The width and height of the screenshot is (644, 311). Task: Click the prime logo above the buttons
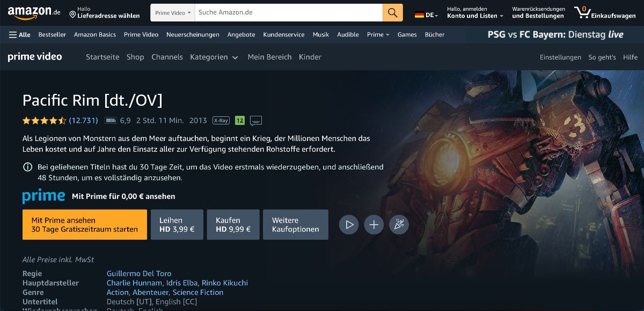(x=43, y=197)
